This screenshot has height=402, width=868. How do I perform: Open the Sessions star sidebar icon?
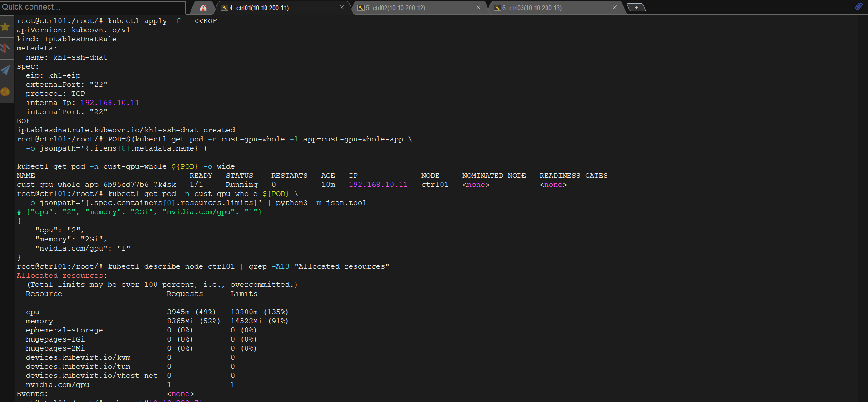(x=6, y=27)
